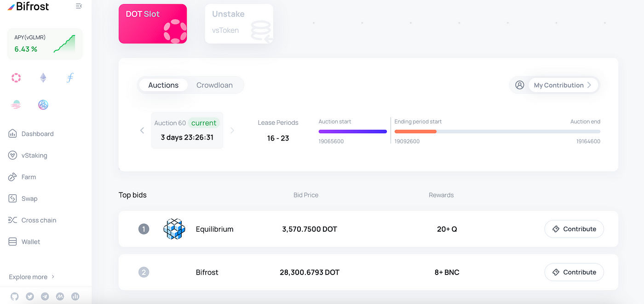Select the Auction 60 current card
Viewport: 644px width, 304px height.
point(187,130)
